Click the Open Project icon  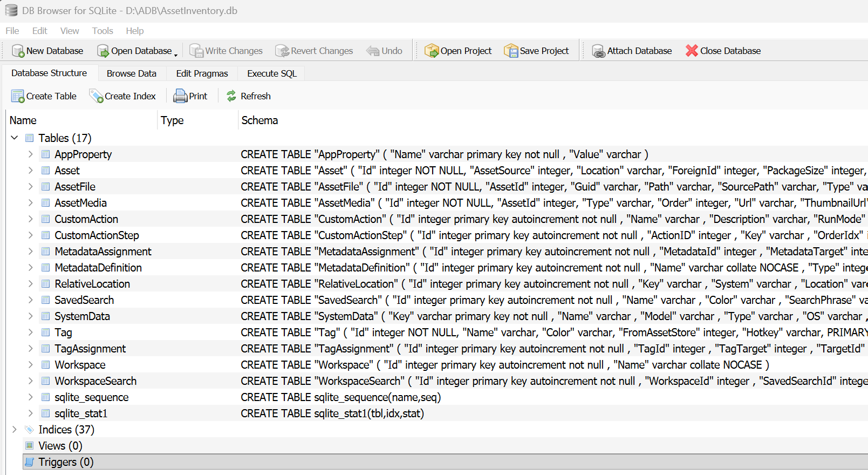(x=432, y=51)
